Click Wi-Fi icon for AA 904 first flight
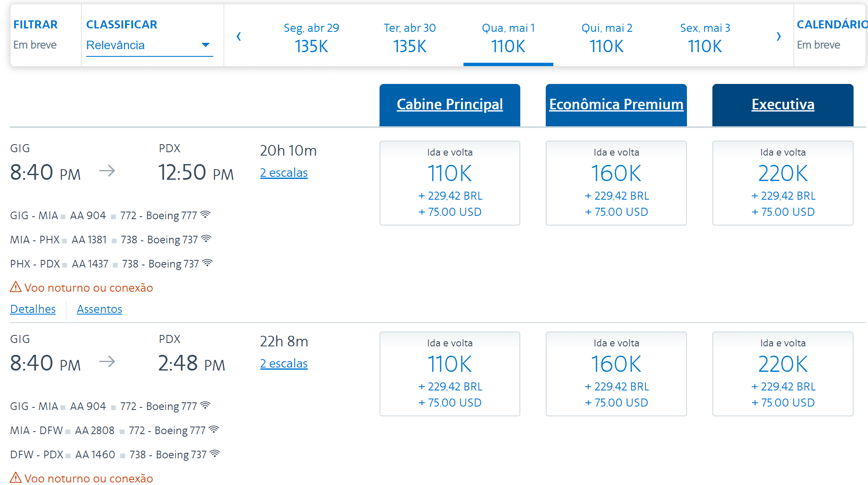 pyautogui.click(x=205, y=215)
